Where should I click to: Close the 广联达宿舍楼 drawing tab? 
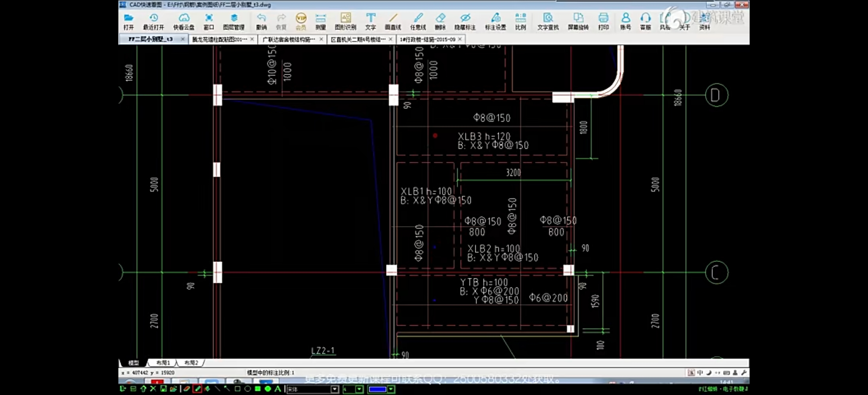point(321,39)
